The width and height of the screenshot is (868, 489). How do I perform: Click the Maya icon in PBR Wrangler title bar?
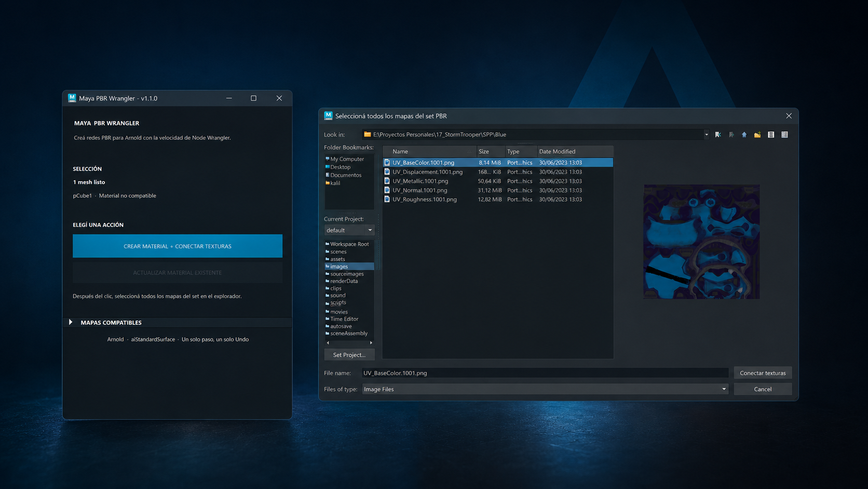tap(72, 98)
